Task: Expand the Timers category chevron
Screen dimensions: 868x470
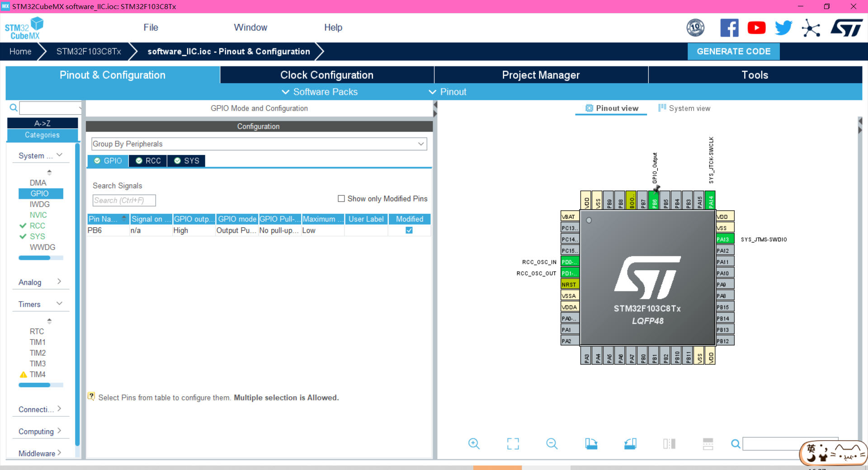Action: (59, 304)
